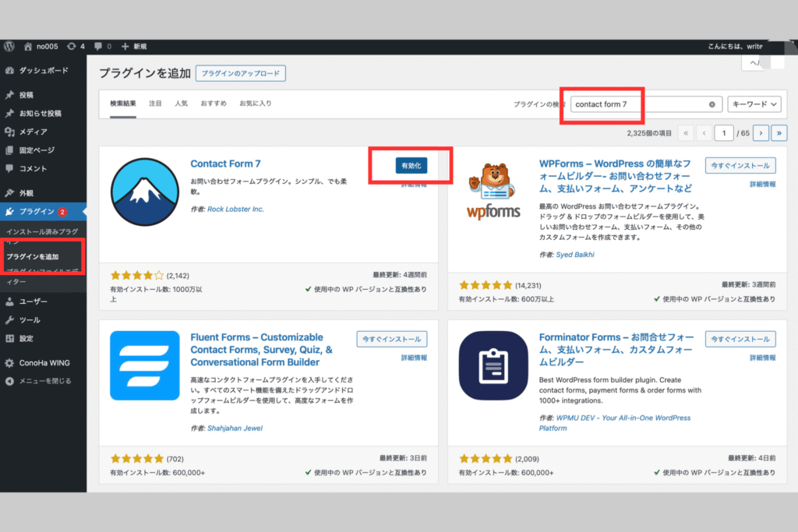The image size is (798, 532).
Task: Click the WordPress logo in admin bar
Action: tap(9, 46)
